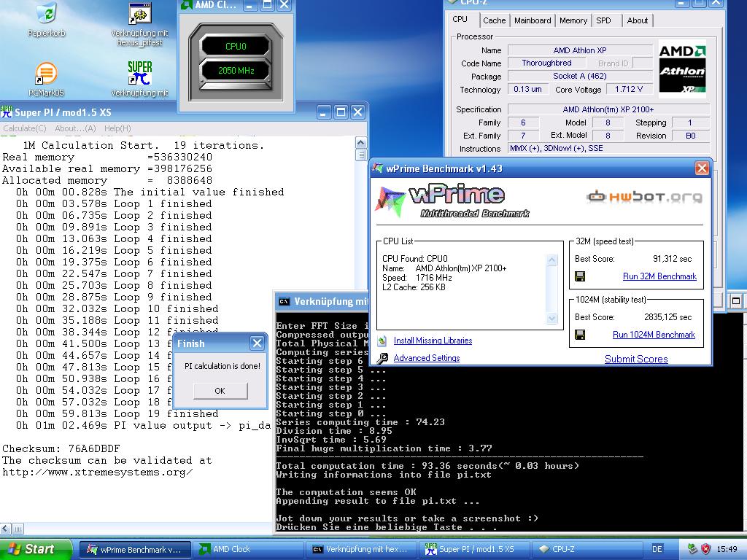
Task: Click the Technology value 0.13 um
Action: (x=527, y=90)
